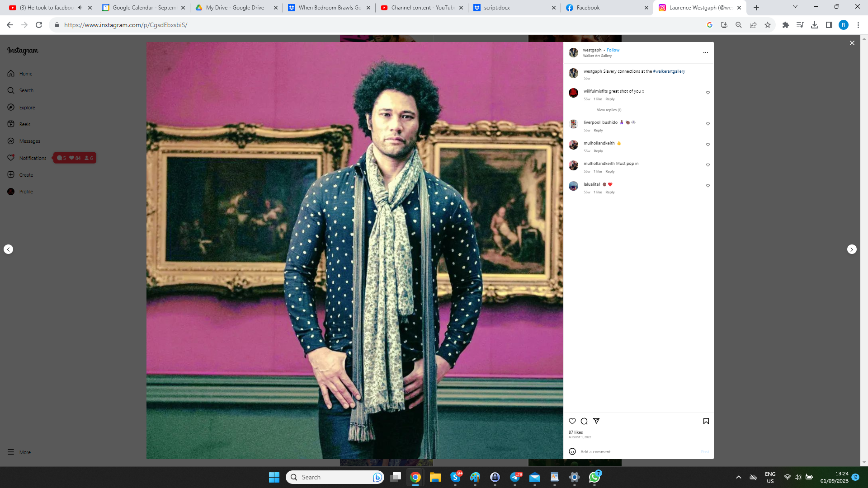Show hidden system tray icons
Image resolution: width=868 pixels, height=488 pixels.
pyautogui.click(x=739, y=477)
